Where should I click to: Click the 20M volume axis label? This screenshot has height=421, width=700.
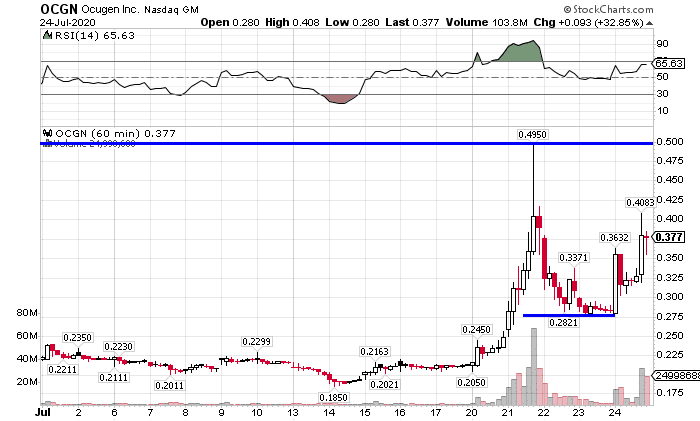coord(27,382)
